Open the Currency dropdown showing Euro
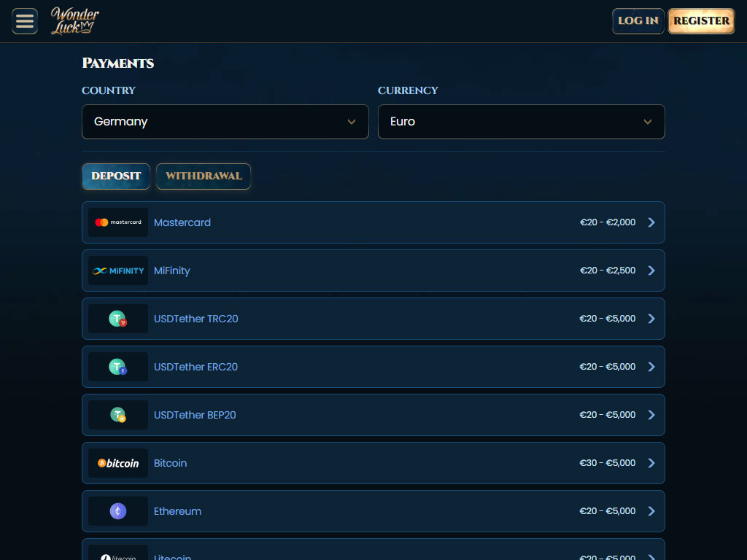Viewport: 747px width, 560px height. coord(521,122)
